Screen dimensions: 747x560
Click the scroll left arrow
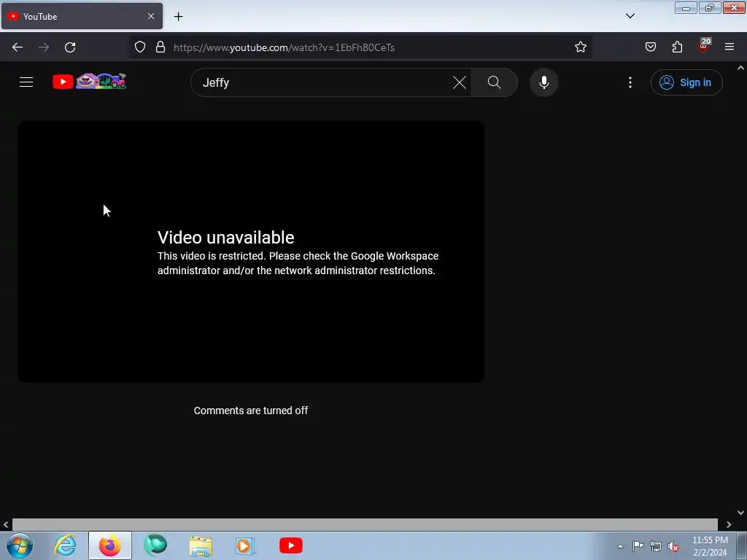click(x=6, y=524)
